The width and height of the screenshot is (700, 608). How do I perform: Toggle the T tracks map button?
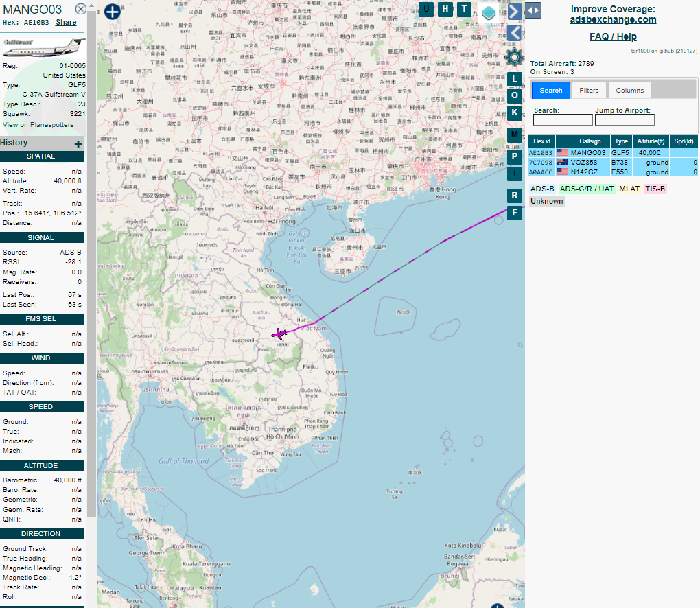click(x=465, y=9)
